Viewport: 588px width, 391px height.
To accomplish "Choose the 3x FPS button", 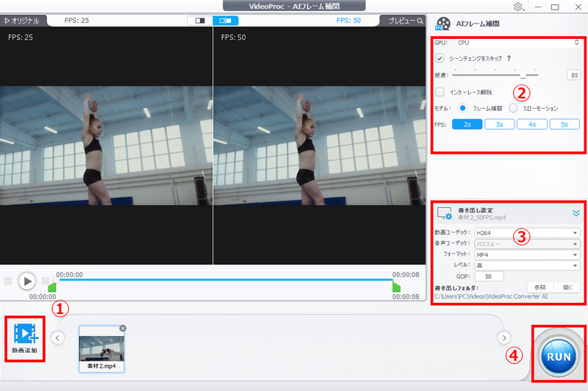I will (x=500, y=124).
